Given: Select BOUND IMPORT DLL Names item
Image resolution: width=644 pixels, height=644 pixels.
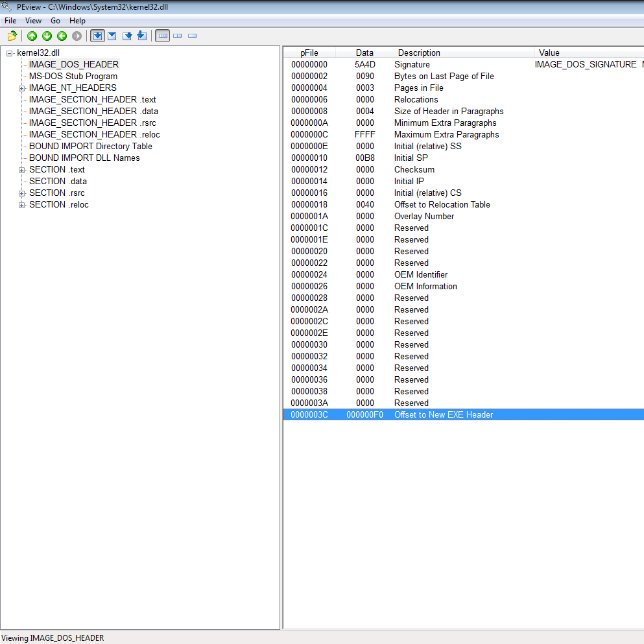Looking at the screenshot, I should pos(84,158).
